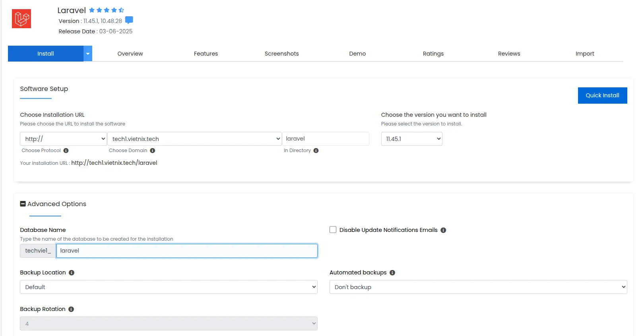Show In Directory info tooltip
The height and width of the screenshot is (336, 644).
pyautogui.click(x=316, y=151)
